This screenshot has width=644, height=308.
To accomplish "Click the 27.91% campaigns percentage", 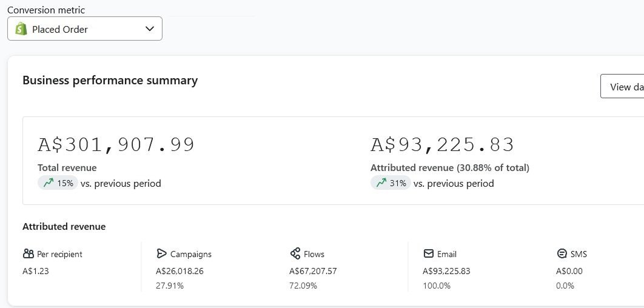I will pos(170,286).
